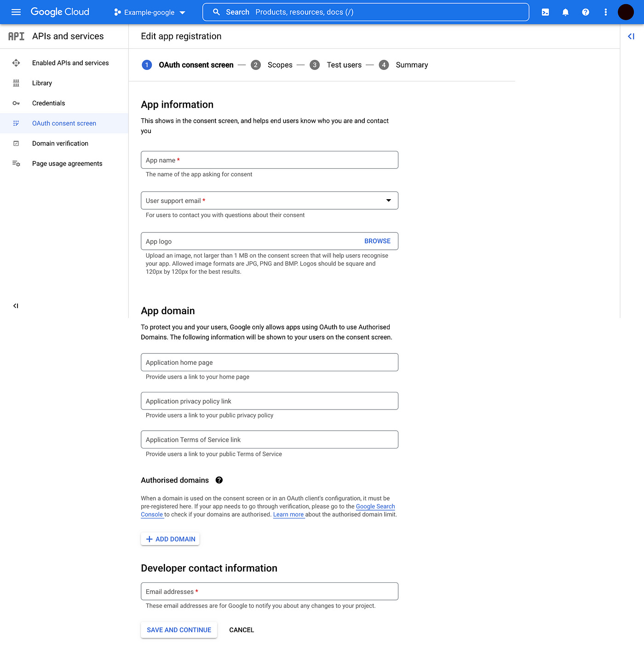644x650 pixels.
Task: Switch to the Scopes step
Action: pos(280,65)
